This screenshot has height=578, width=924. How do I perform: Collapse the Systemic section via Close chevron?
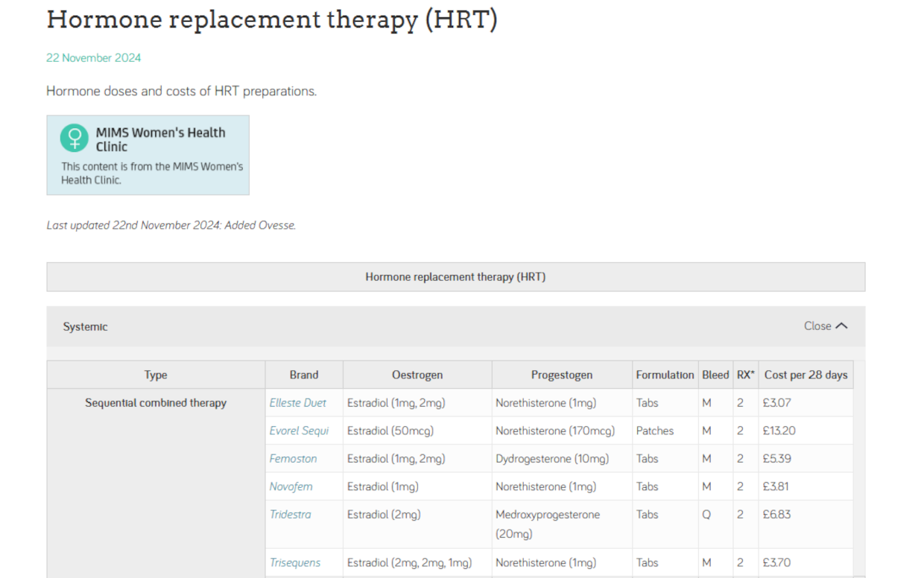click(x=826, y=325)
